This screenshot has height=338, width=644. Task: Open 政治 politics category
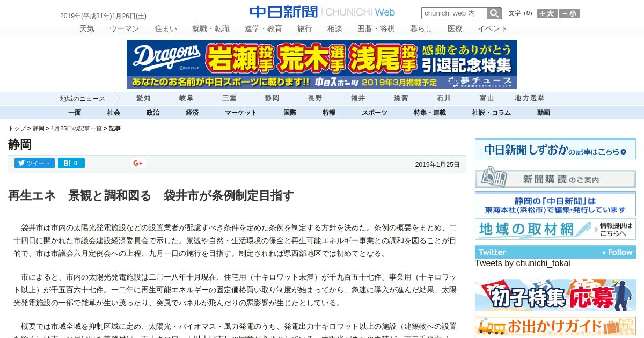pyautogui.click(x=153, y=113)
